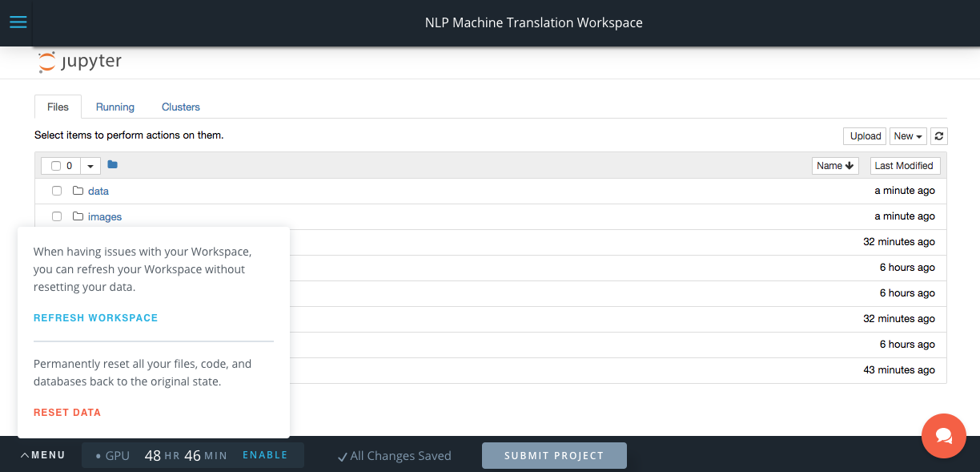Open the hamburger menu icon
This screenshot has width=980, height=472.
pyautogui.click(x=18, y=22)
